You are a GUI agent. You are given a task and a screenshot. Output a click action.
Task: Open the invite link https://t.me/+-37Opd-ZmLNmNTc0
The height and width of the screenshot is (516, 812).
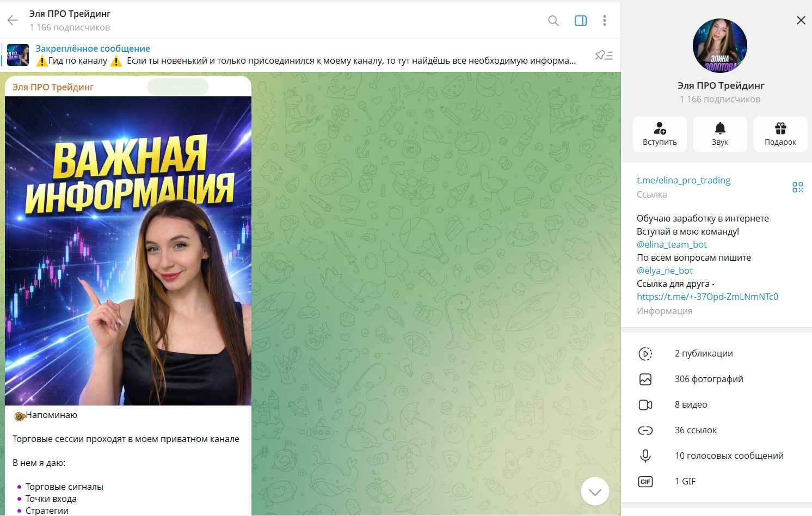pos(708,297)
